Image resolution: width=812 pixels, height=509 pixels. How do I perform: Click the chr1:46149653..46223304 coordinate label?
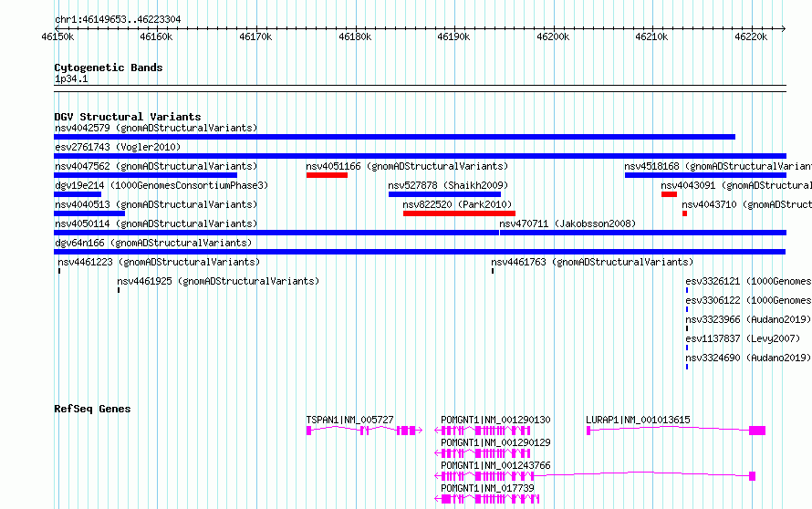(118, 19)
